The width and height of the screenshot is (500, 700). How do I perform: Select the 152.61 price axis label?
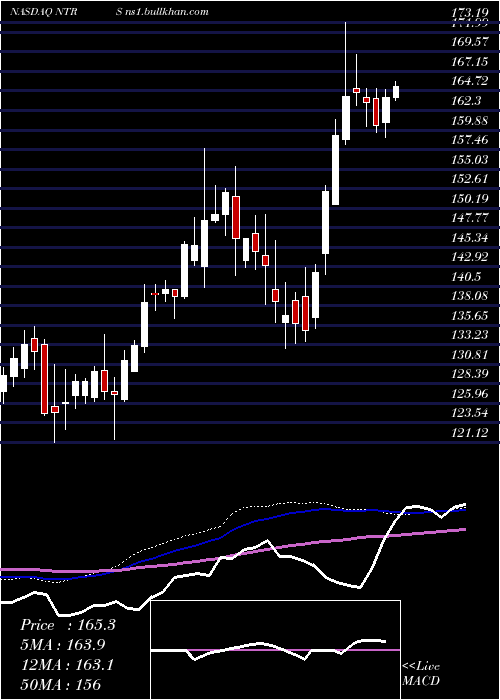click(471, 179)
